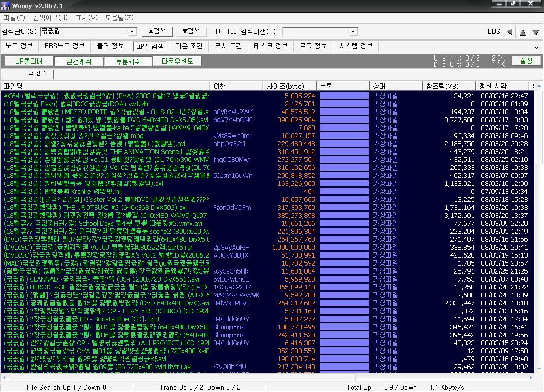The height and width of the screenshot is (392, 544).
Task: Click trip code MAGMAbWW9K
Action: point(236,295)
